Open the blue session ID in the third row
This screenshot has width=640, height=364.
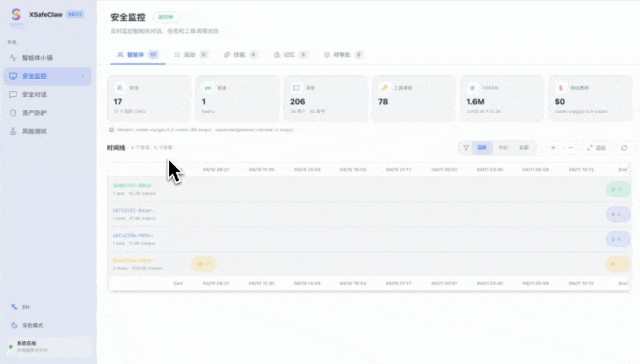coord(133,235)
